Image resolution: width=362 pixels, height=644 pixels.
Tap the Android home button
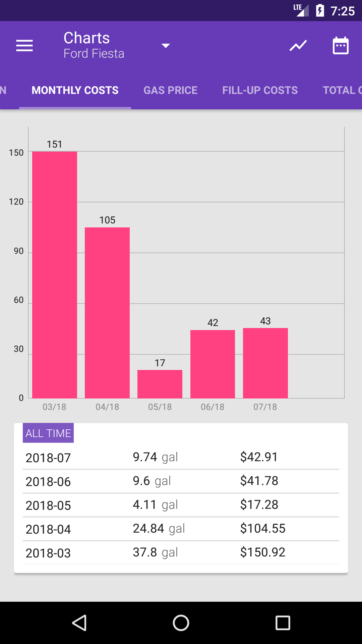tap(181, 623)
